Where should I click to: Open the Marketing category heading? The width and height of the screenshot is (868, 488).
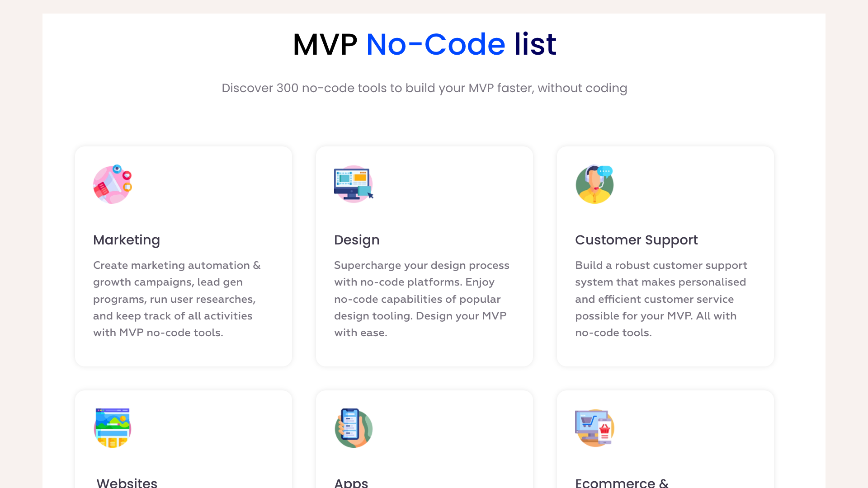pos(127,240)
